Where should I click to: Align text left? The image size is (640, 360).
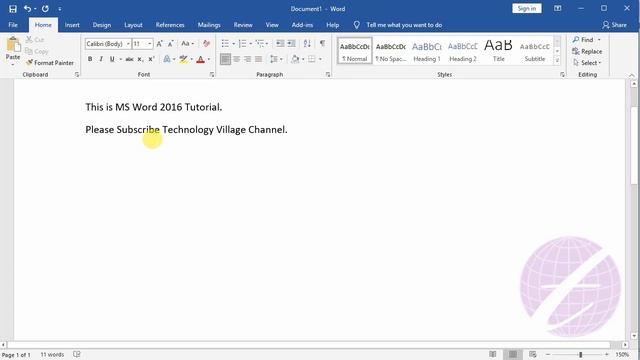click(225, 59)
